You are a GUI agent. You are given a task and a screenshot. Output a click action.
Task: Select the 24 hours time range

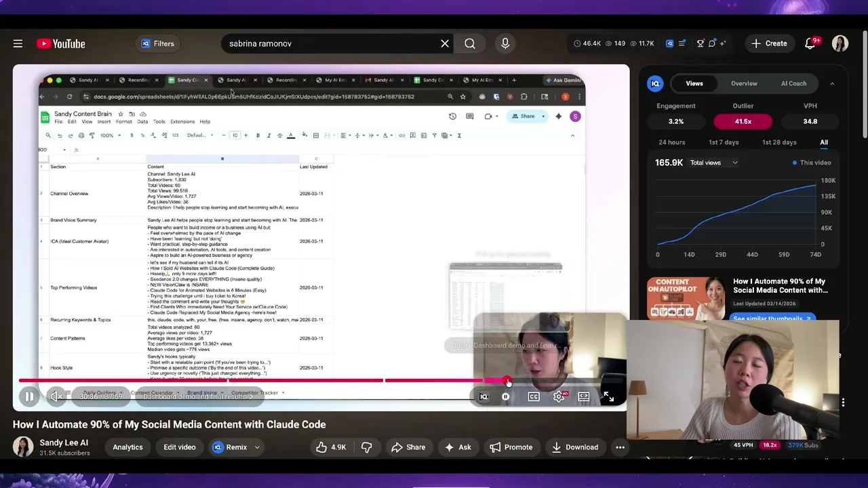[672, 142]
